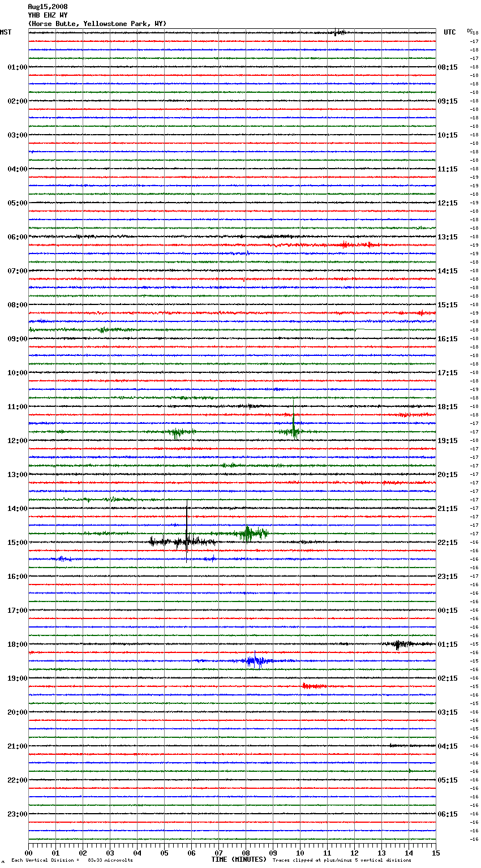Viewport: 481px width, 868px height.
Task: Select the 18:00 MST time label
Action: (18, 644)
